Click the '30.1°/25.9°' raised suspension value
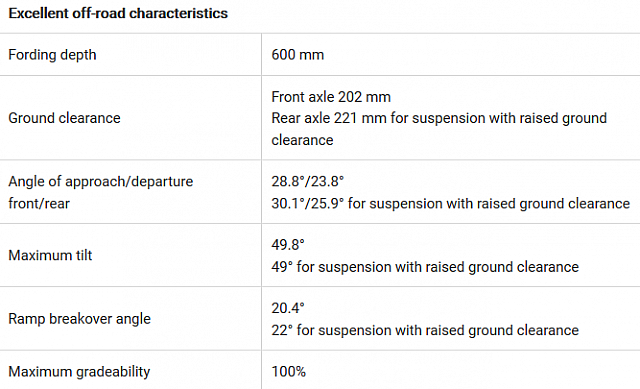This screenshot has width=640, height=389. [308, 203]
